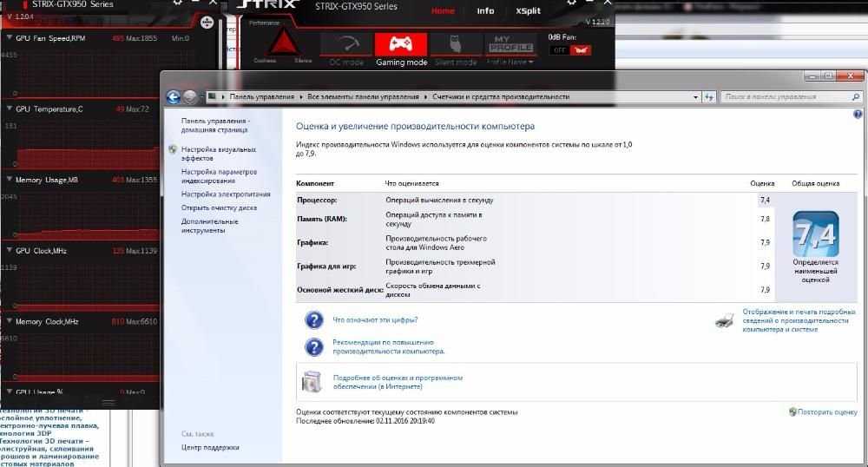Expand the Profile Name dropdown

[x=510, y=62]
